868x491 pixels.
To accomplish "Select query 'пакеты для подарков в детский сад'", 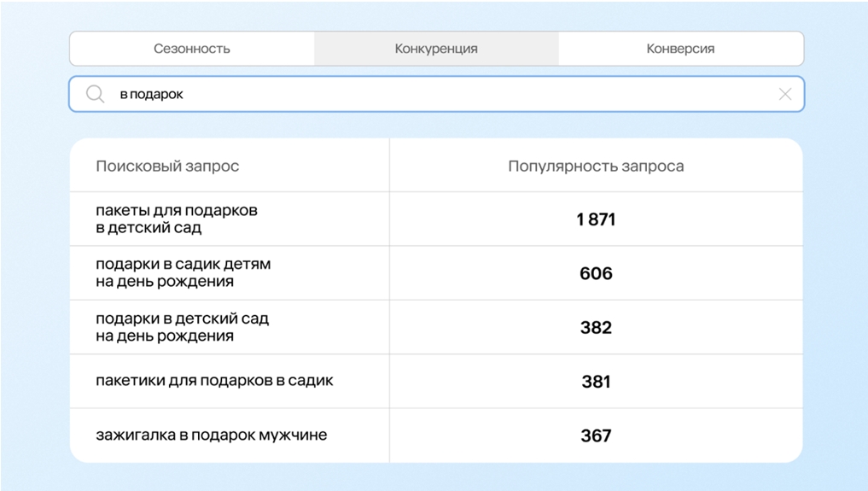I will pyautogui.click(x=177, y=219).
